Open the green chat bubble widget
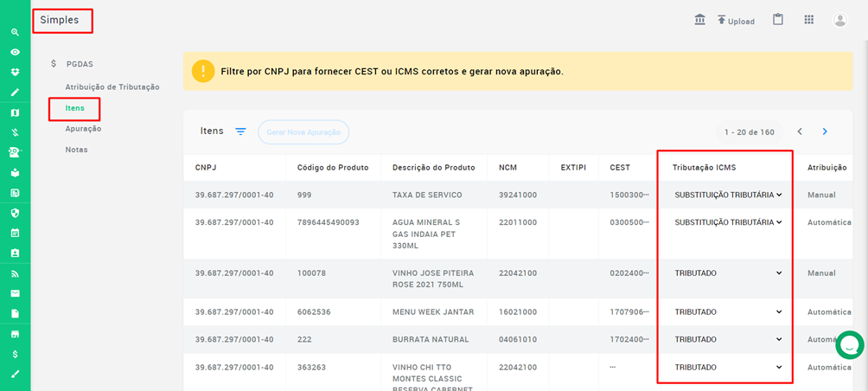 coord(849,345)
